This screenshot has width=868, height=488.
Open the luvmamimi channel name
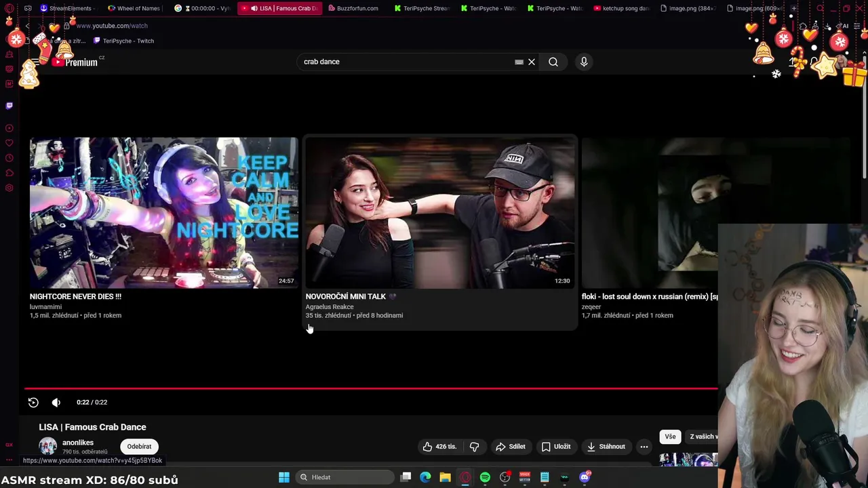point(45,306)
